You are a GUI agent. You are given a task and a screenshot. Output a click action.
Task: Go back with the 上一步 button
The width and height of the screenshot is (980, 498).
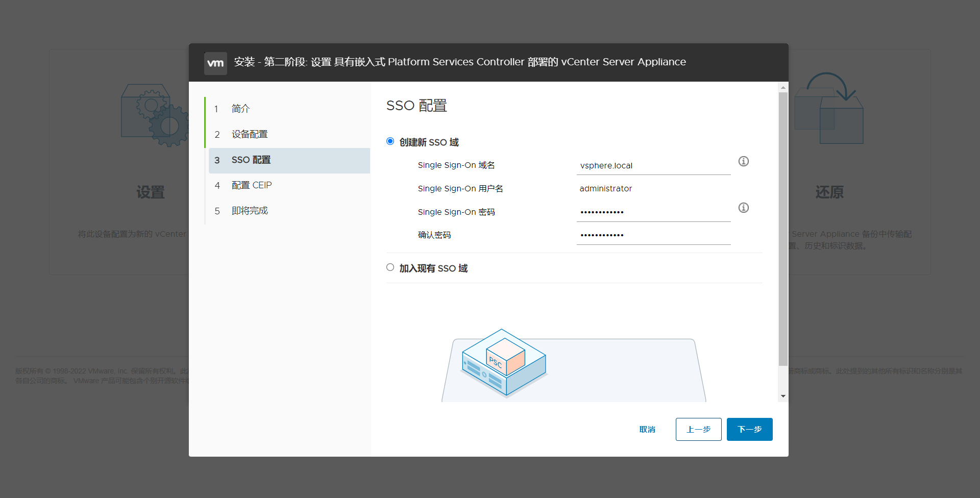pos(699,429)
